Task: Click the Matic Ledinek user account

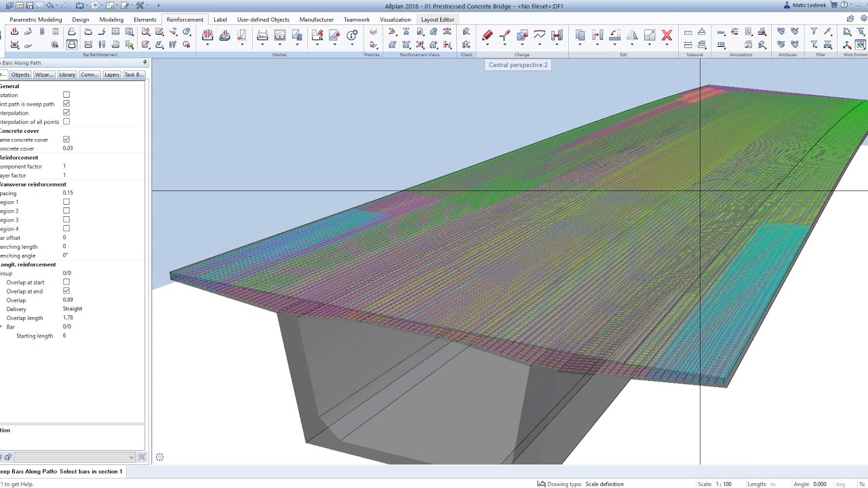Action: 806,5
